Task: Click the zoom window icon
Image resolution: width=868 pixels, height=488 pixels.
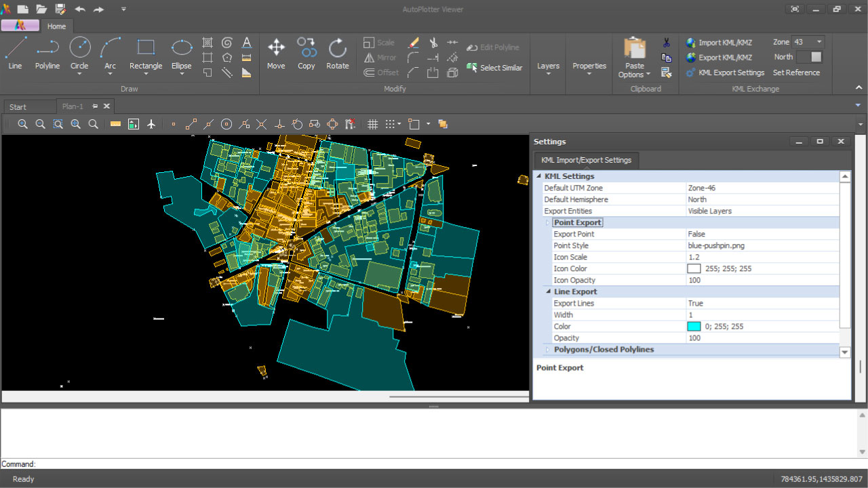Action: point(58,124)
